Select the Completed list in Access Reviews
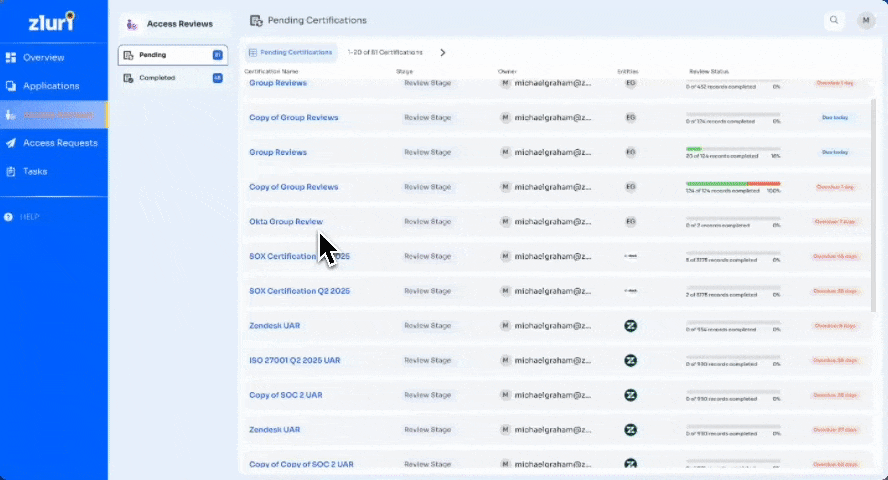Viewport: 888px width, 480px height. pyautogui.click(x=173, y=78)
